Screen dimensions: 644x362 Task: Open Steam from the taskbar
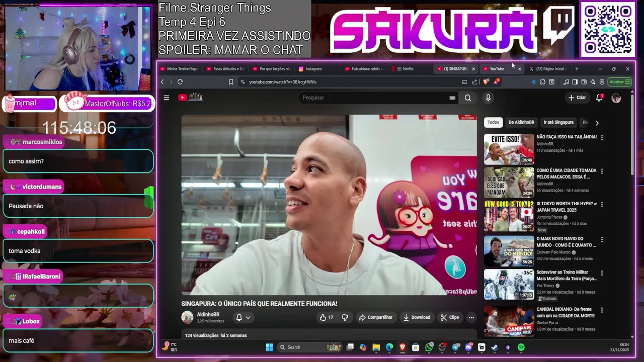click(495, 347)
